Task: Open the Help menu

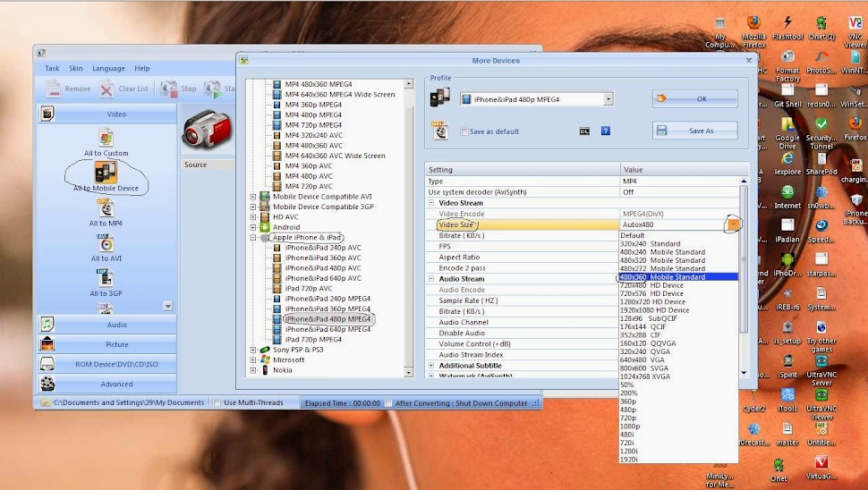Action: [142, 69]
